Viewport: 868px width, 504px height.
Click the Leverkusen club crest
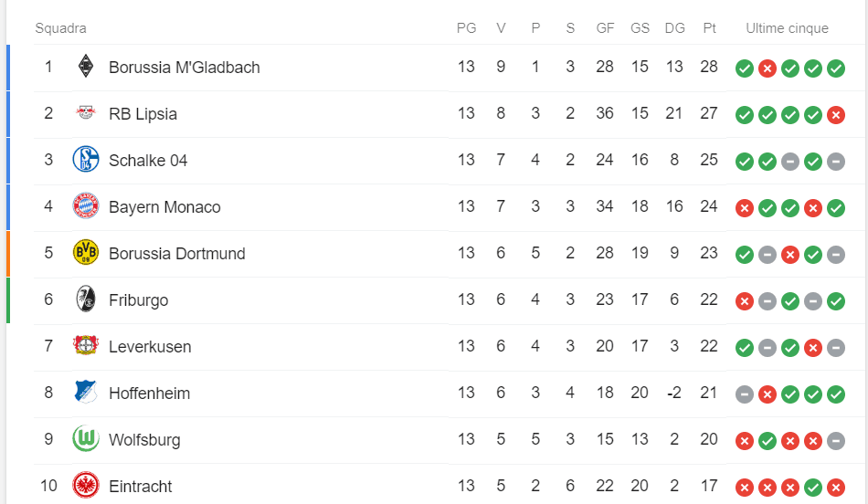86,345
